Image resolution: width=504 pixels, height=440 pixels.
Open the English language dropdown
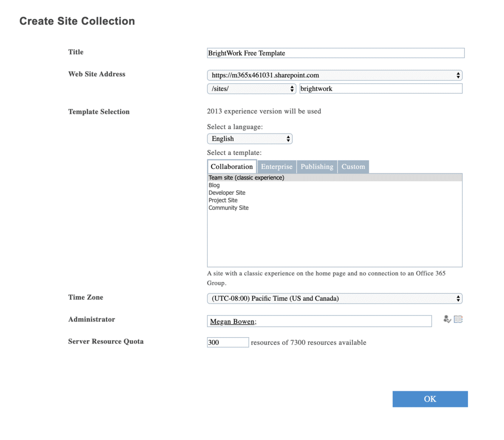[x=250, y=139]
